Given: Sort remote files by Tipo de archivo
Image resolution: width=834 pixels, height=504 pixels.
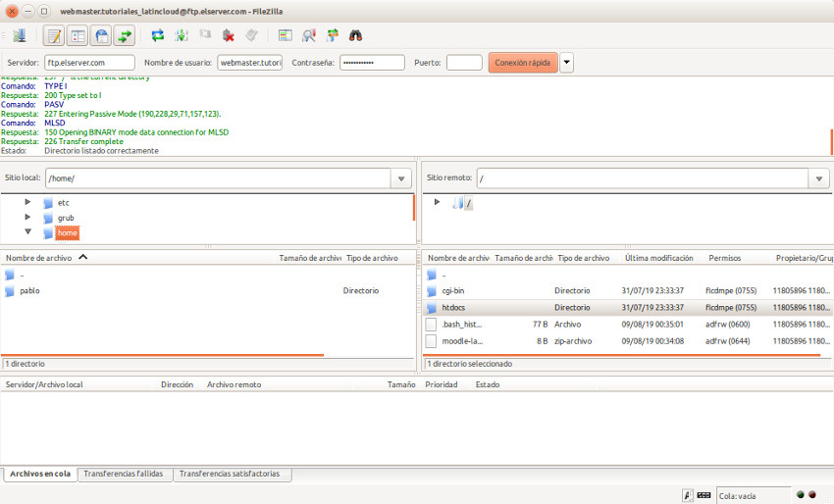Looking at the screenshot, I should [x=584, y=258].
